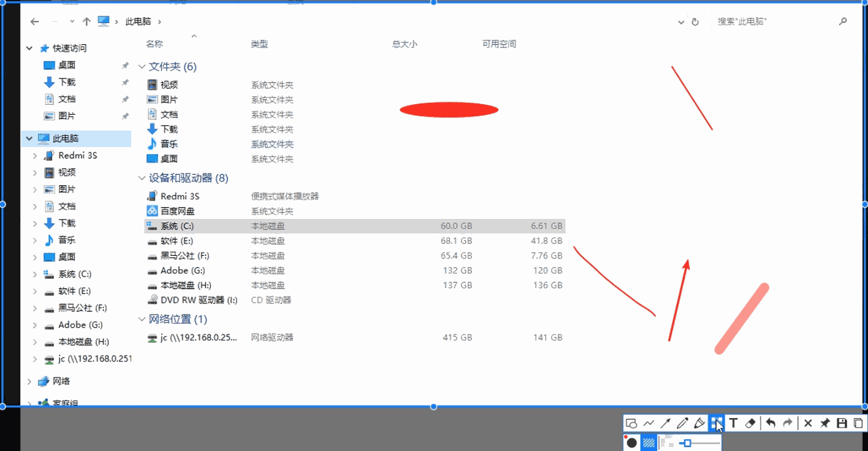Go back with the back arrow
The image size is (868, 451).
coord(34,22)
